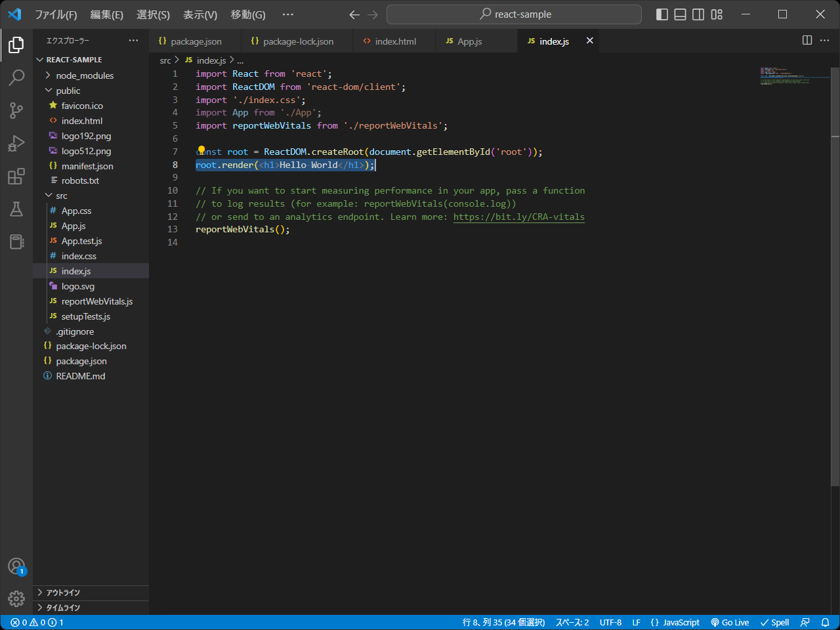840x630 pixels.
Task: Open the editor more actions ellipsis
Action: coord(825,40)
